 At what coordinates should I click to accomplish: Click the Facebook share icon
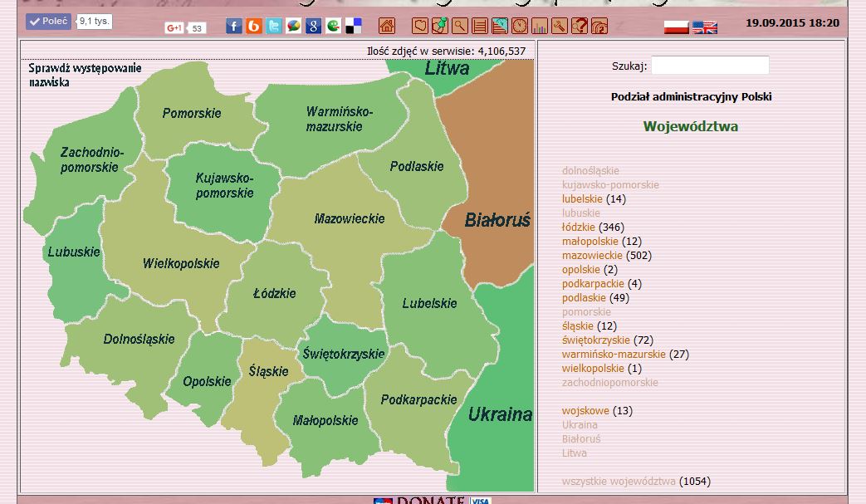coord(234,27)
